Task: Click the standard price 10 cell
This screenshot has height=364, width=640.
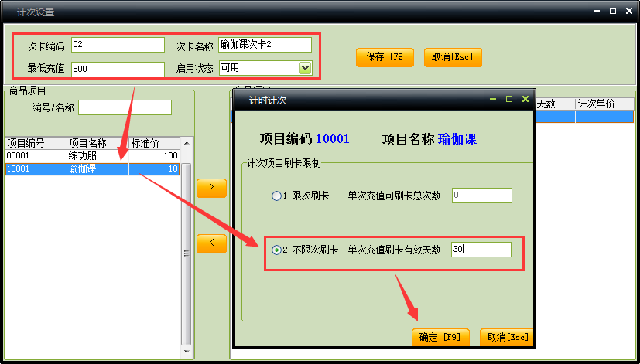Action: tap(154, 168)
